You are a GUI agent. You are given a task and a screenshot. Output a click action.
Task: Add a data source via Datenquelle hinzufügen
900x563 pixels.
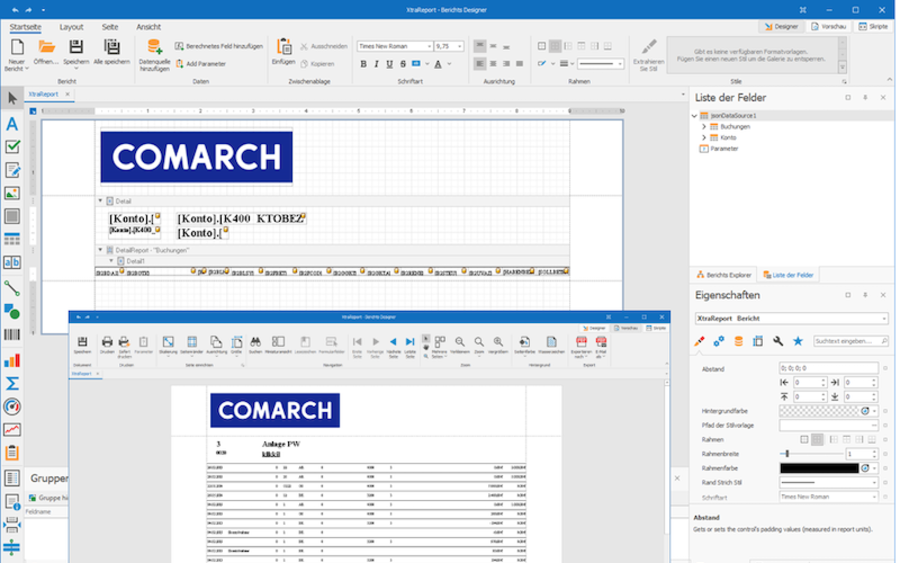pyautogui.click(x=154, y=55)
